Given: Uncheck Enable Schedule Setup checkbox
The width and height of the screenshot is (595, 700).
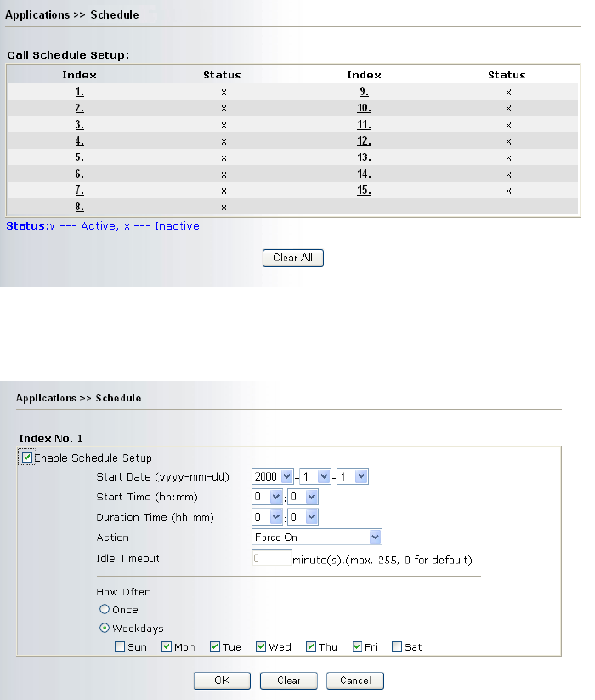Looking at the screenshot, I should tap(28, 458).
